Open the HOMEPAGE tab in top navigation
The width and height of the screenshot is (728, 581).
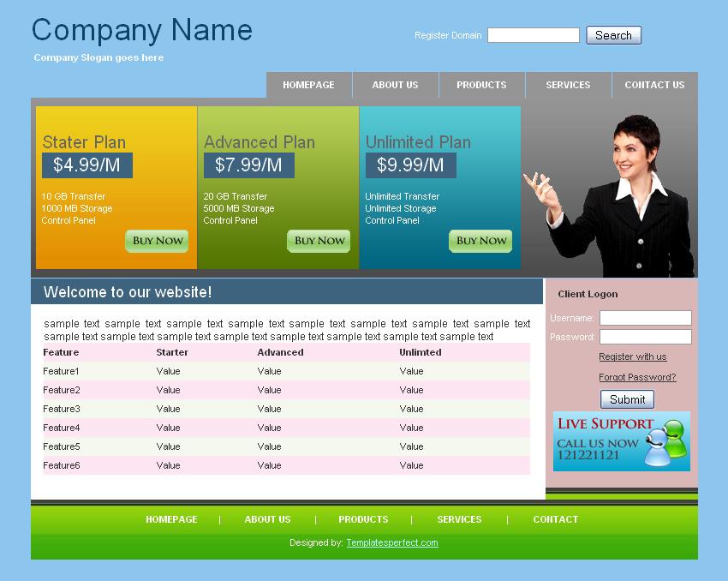(x=308, y=85)
